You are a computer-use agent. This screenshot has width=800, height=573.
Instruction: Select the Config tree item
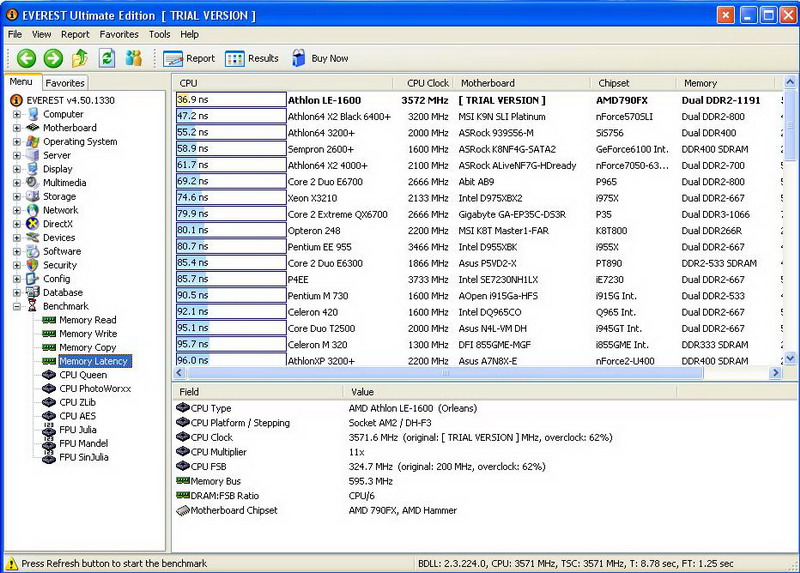tap(56, 279)
